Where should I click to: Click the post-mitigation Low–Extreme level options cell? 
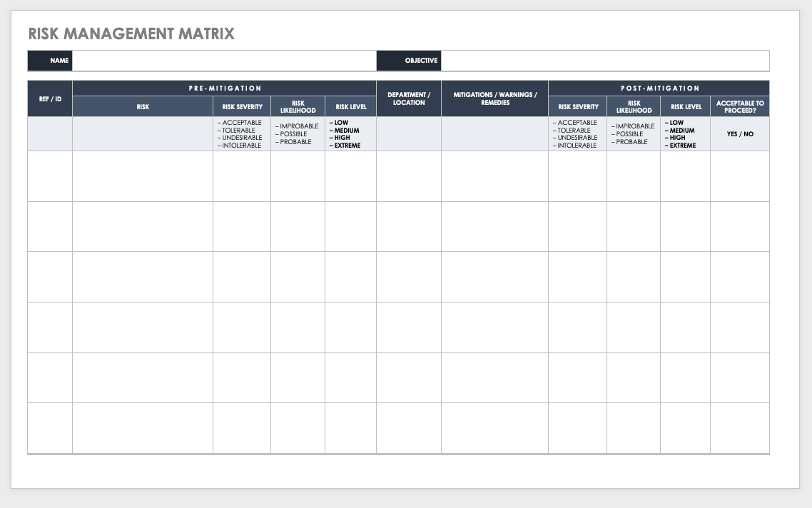[685, 134]
